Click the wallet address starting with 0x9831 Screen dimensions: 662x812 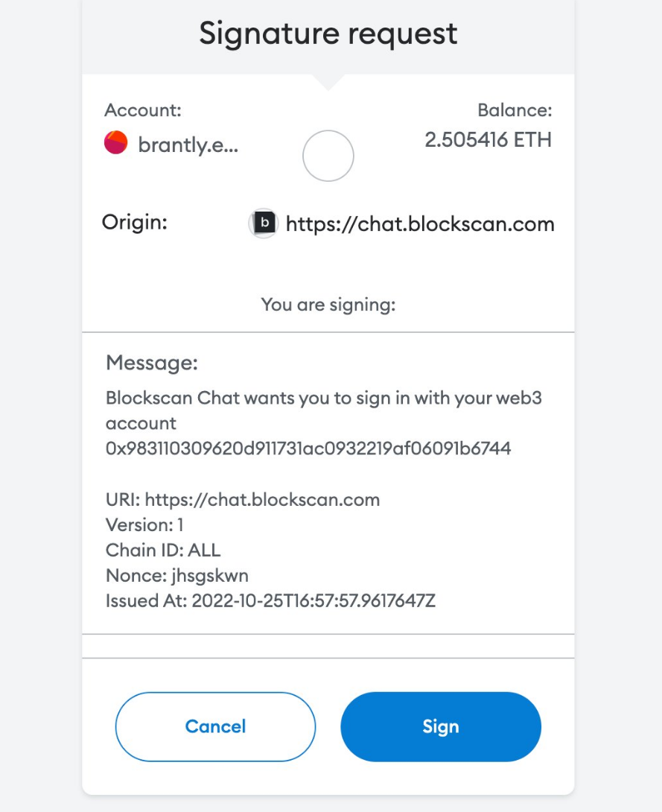coord(308,448)
